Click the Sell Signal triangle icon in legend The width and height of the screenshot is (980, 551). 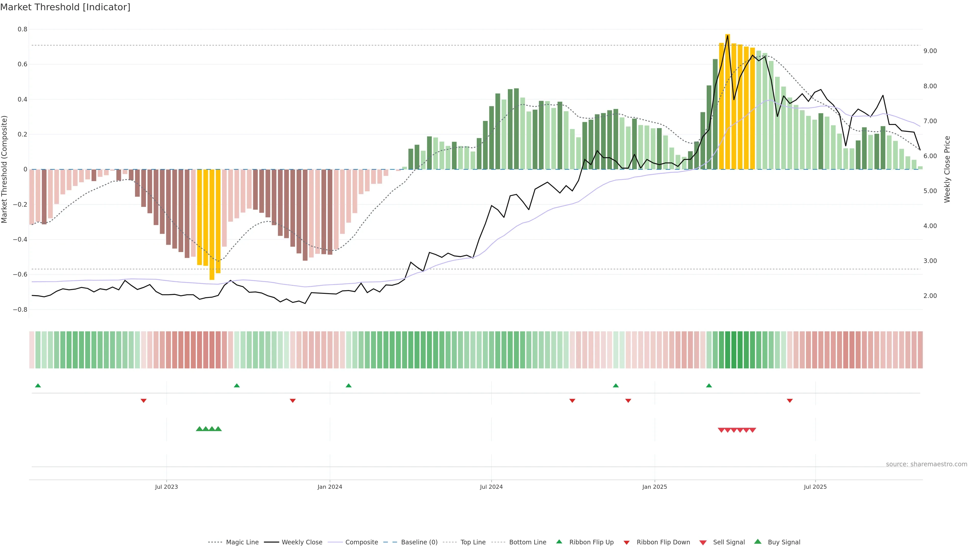[703, 542]
